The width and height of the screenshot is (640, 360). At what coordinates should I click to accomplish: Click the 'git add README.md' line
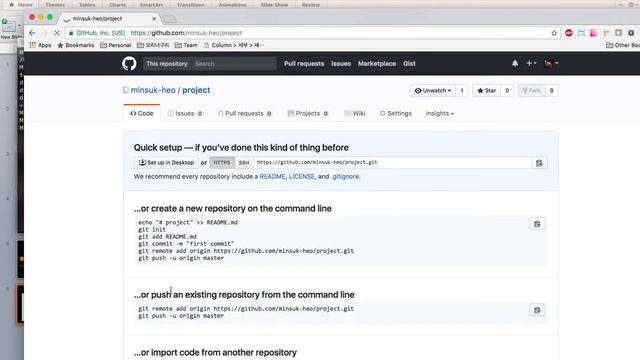coord(167,237)
